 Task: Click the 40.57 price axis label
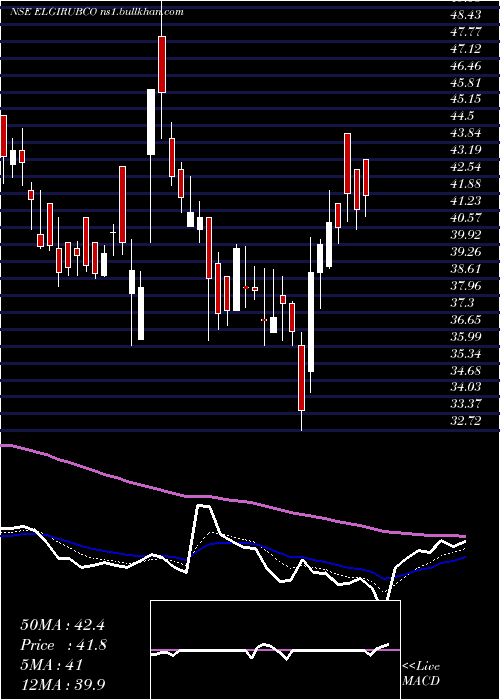[x=467, y=218]
